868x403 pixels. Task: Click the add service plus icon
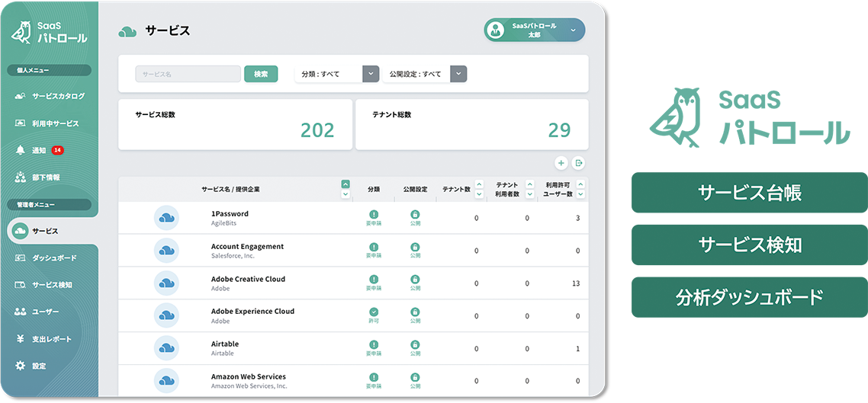point(561,163)
